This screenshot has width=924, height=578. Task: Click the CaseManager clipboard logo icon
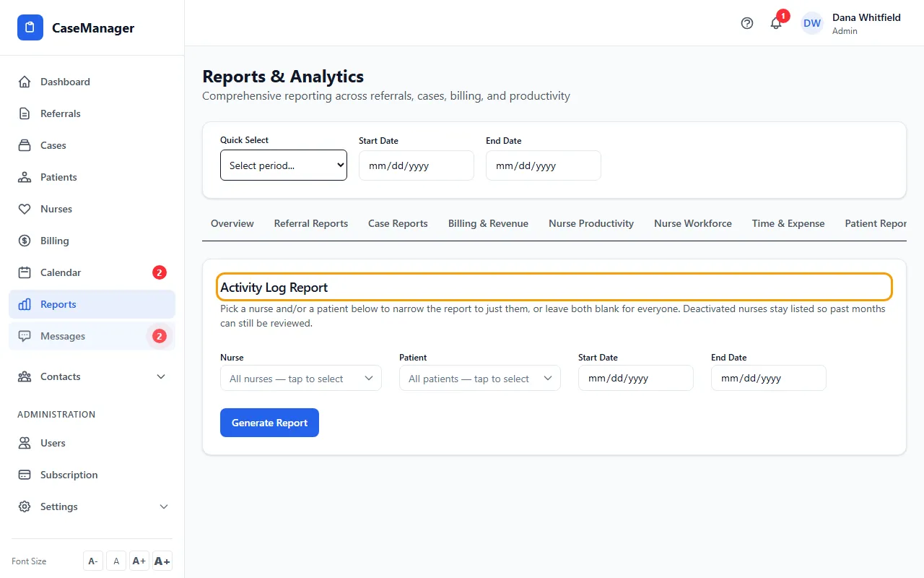pyautogui.click(x=30, y=28)
